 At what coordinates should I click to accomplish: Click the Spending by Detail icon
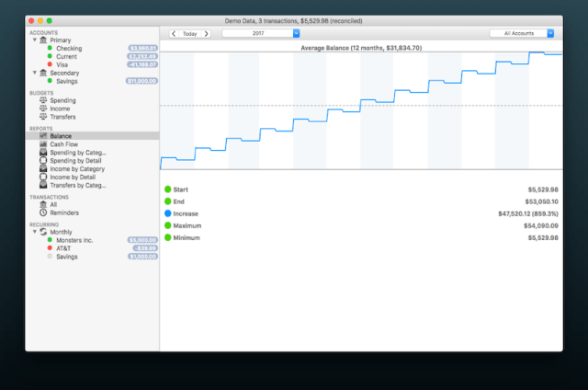tap(43, 161)
